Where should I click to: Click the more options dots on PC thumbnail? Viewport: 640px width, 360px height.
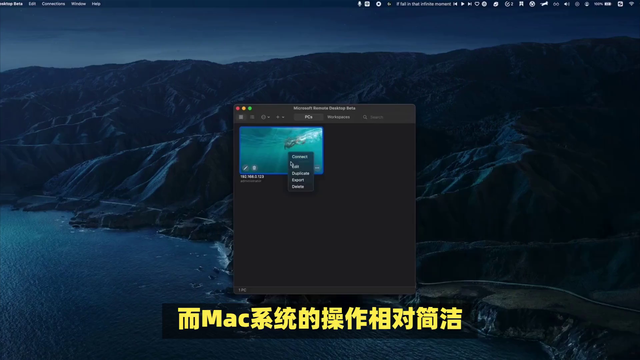coord(317,168)
